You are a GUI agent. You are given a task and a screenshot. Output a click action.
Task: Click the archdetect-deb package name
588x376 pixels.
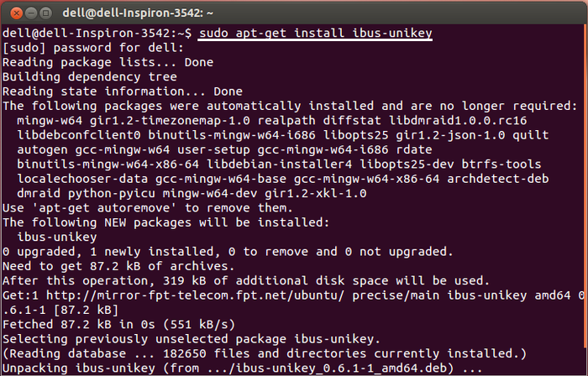[x=497, y=179]
